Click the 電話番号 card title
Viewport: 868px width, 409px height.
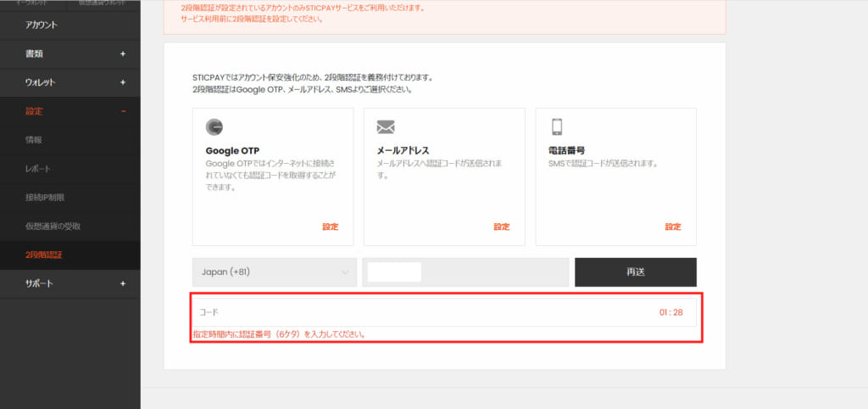click(566, 151)
